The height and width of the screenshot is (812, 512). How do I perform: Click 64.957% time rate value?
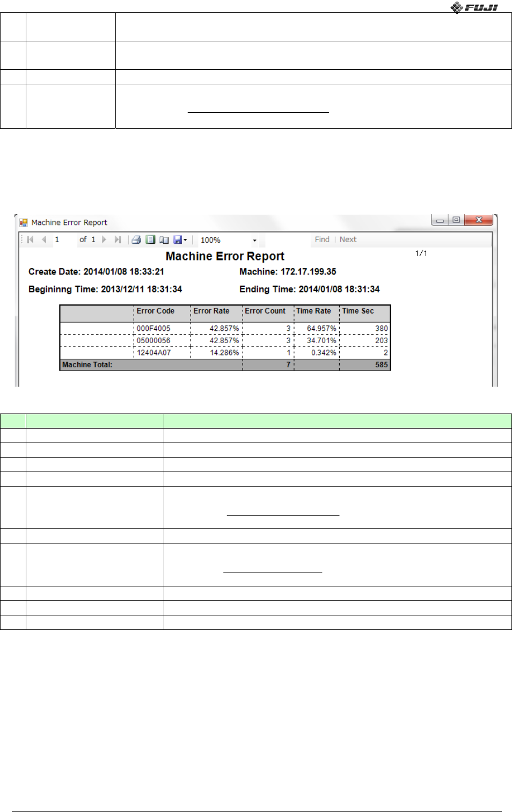click(x=321, y=328)
